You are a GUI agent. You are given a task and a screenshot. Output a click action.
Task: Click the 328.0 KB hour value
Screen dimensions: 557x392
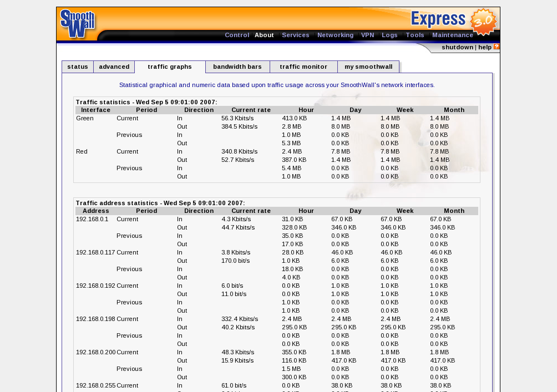[x=295, y=227]
